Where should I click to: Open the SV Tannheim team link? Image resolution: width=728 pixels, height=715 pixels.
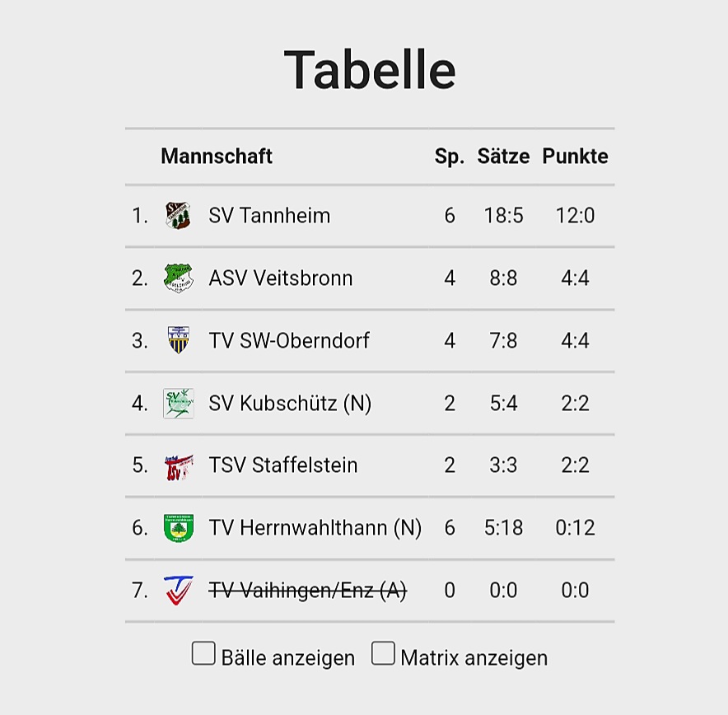(x=269, y=216)
